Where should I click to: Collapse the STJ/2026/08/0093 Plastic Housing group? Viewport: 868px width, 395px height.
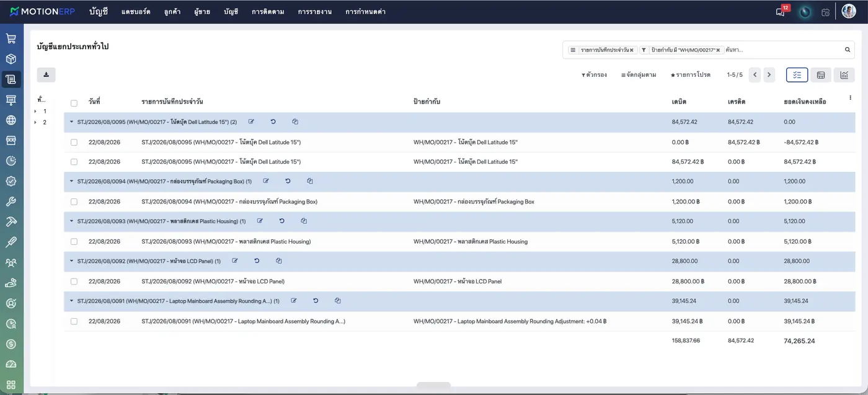tap(71, 221)
